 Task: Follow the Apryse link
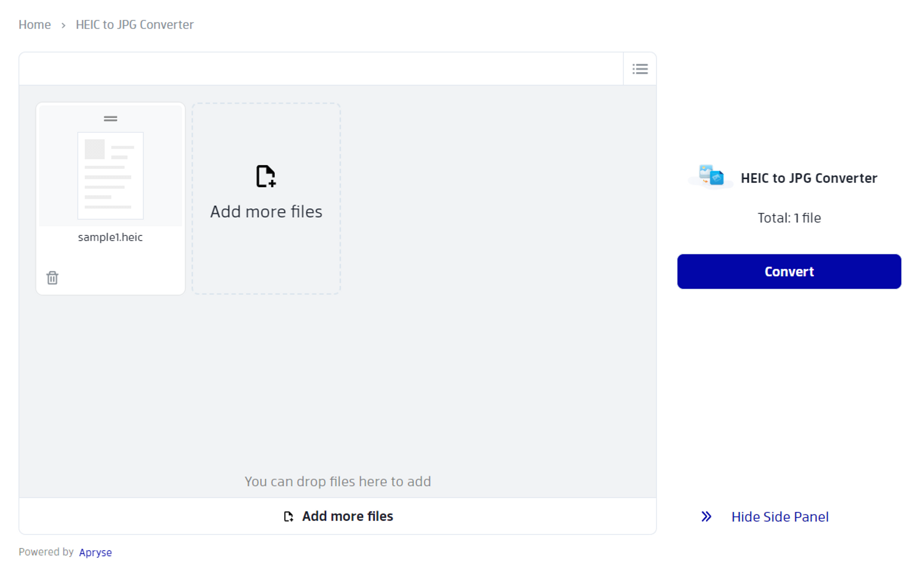tap(95, 552)
